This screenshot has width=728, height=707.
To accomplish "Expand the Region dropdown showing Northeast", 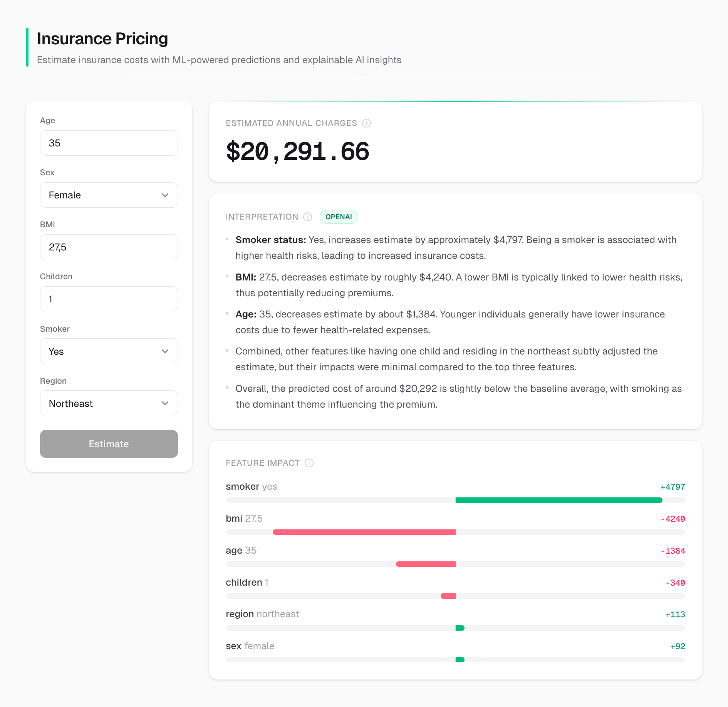I will tap(109, 403).
